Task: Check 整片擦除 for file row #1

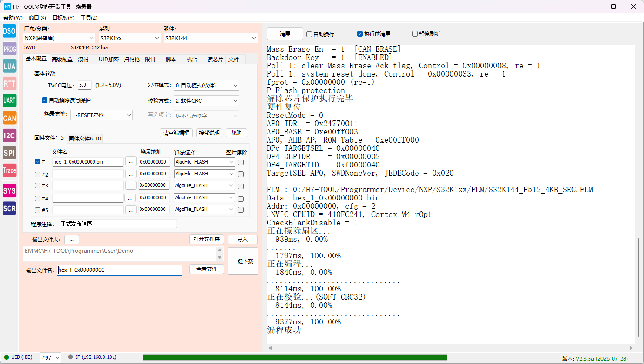Action: point(241,162)
